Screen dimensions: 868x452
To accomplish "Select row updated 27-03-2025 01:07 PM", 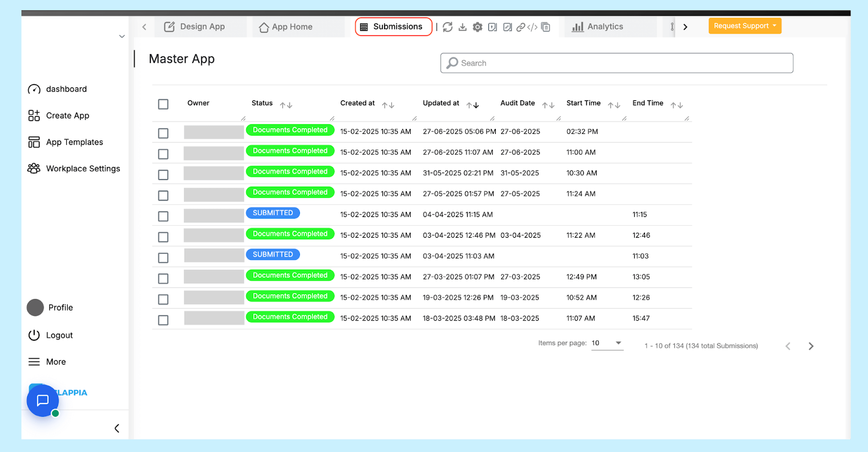I will (163, 278).
